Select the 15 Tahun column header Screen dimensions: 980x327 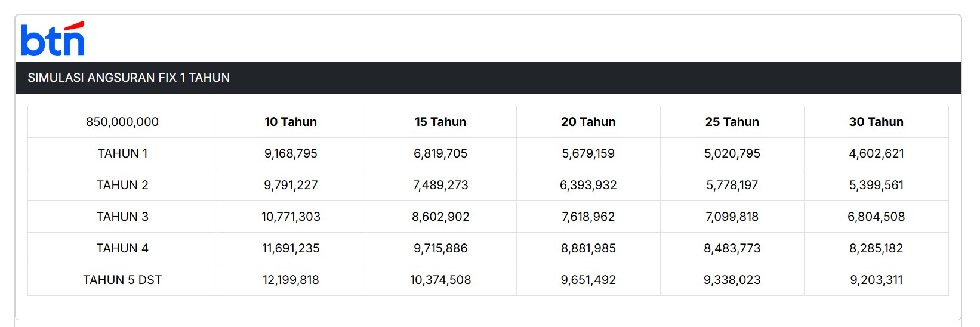(x=440, y=122)
